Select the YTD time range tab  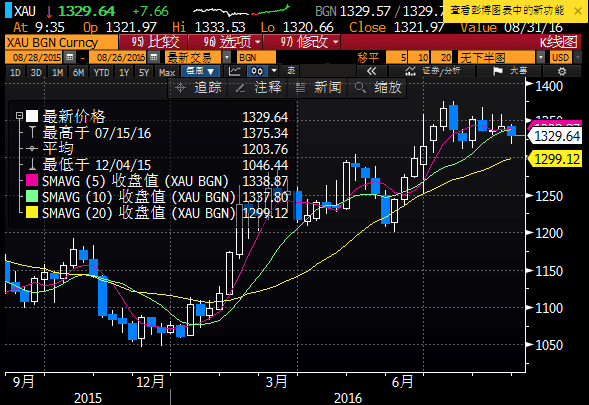click(x=101, y=72)
